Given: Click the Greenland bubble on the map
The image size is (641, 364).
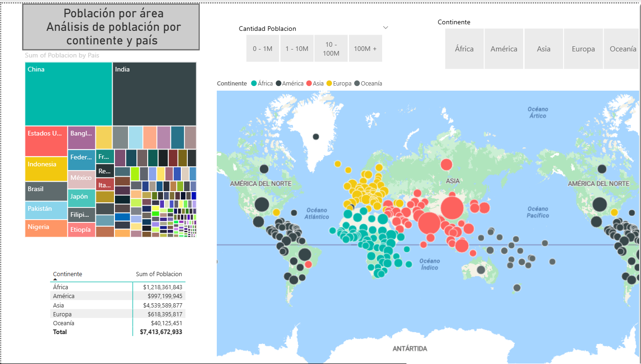Looking at the screenshot, I should point(316,136).
